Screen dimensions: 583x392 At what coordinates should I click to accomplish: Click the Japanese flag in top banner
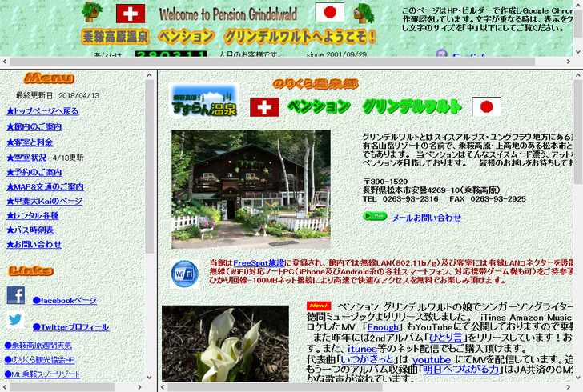pyautogui.click(x=329, y=13)
